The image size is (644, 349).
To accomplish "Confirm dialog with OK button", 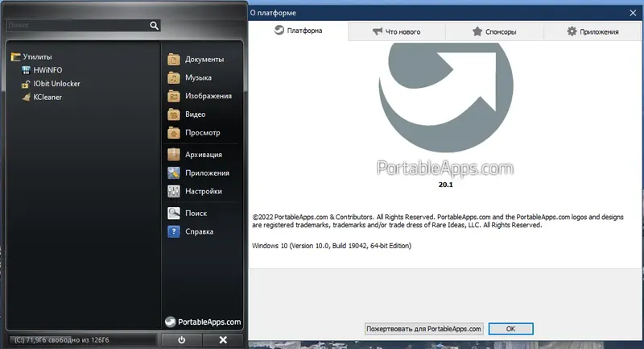I will coord(511,329).
